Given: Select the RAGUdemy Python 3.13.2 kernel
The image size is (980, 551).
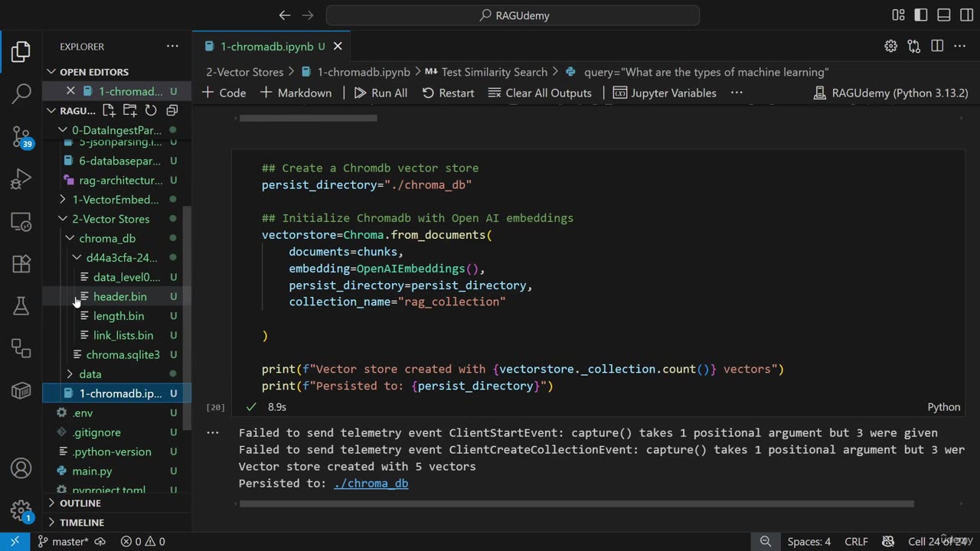Looking at the screenshot, I should [890, 93].
